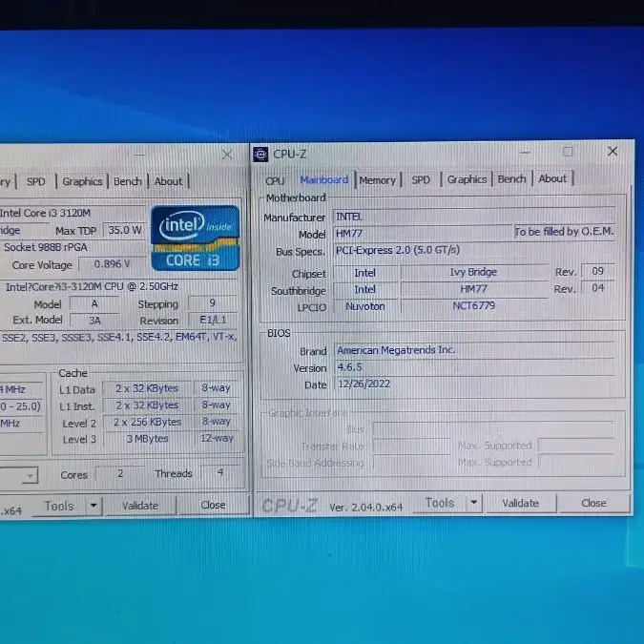
Task: Minimize the left CPU-Z window
Action: coord(139,155)
